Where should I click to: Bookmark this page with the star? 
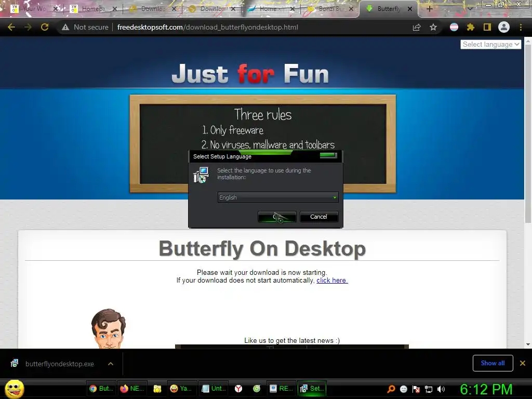coord(433,27)
